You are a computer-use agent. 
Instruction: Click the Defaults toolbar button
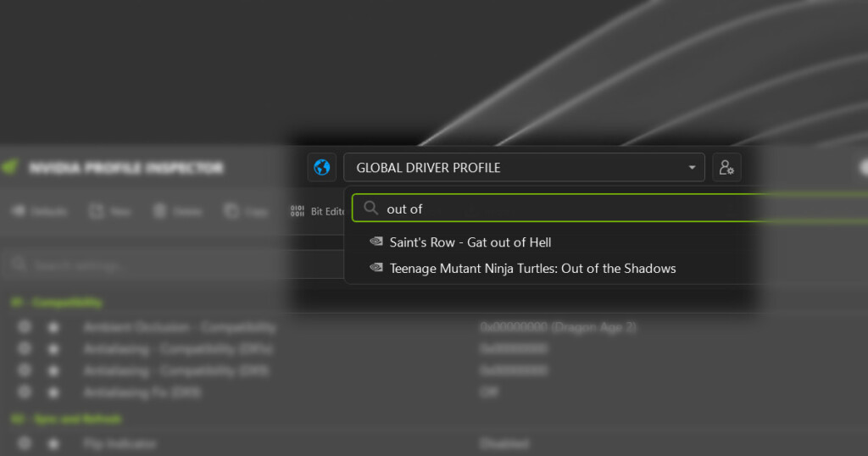[x=40, y=211]
